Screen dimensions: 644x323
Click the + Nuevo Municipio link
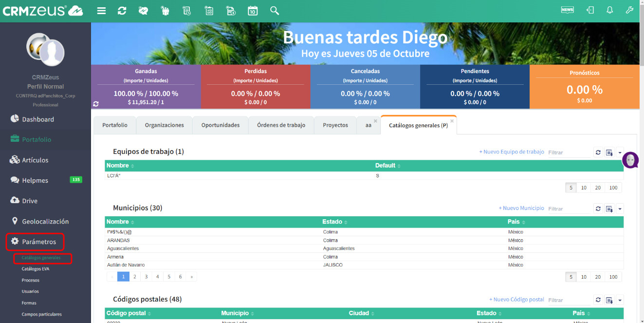click(x=521, y=208)
